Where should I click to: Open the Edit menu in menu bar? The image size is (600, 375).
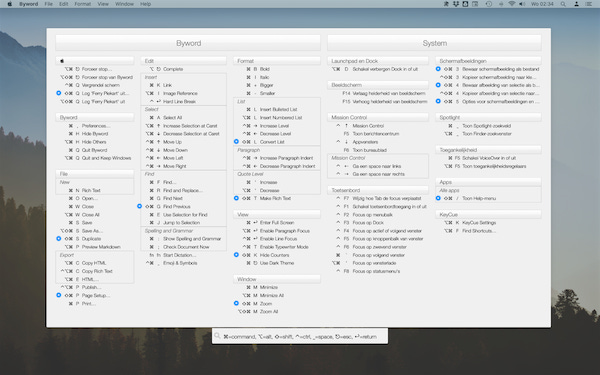point(64,4)
